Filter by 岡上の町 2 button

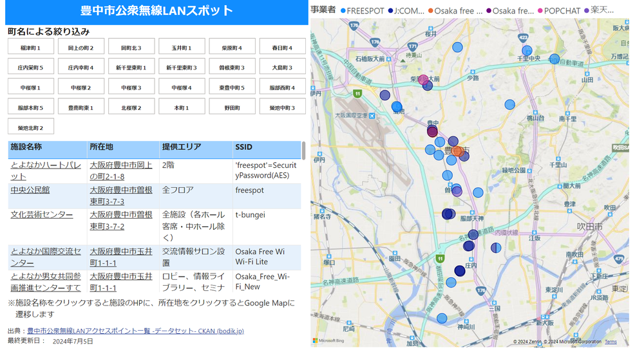(81, 47)
